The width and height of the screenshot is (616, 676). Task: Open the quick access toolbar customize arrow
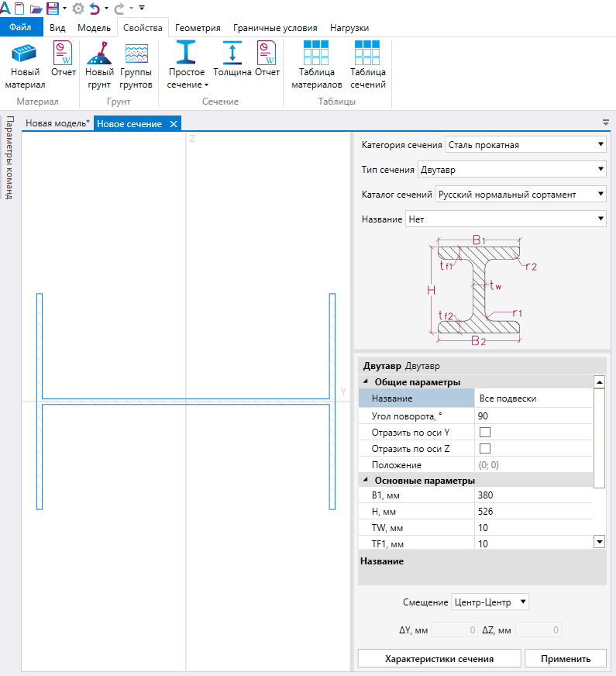(x=142, y=8)
